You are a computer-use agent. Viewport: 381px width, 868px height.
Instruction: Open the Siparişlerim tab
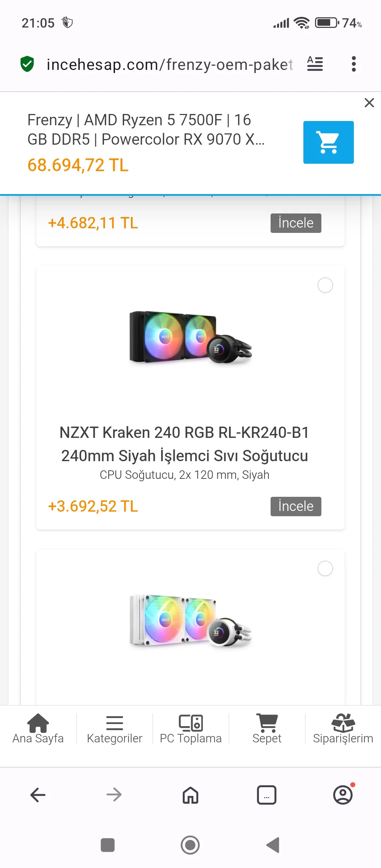tap(343, 729)
